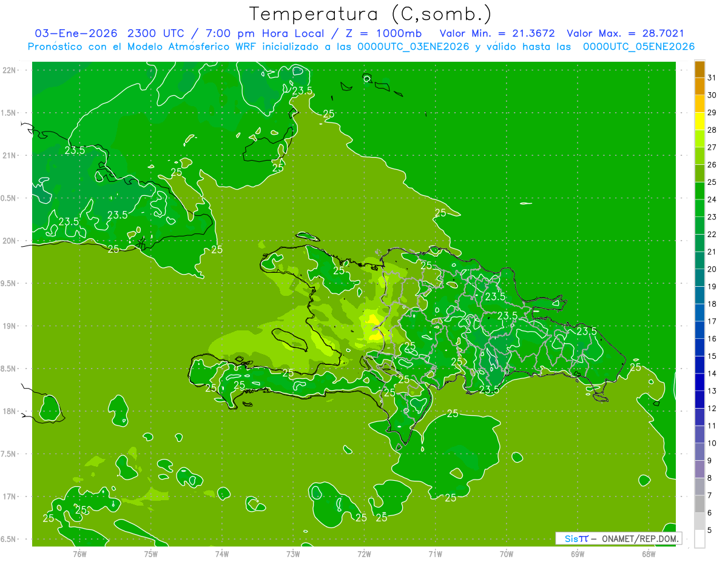This screenshot has height=562, width=728.
Task: Select the yellow swatch between 28 and 29
Action: click(699, 121)
